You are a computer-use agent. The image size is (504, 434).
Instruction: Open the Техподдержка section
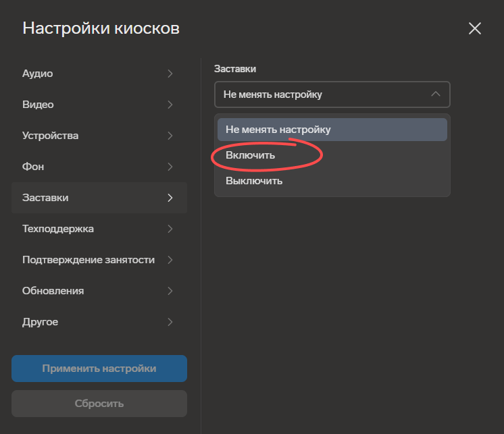(x=58, y=229)
